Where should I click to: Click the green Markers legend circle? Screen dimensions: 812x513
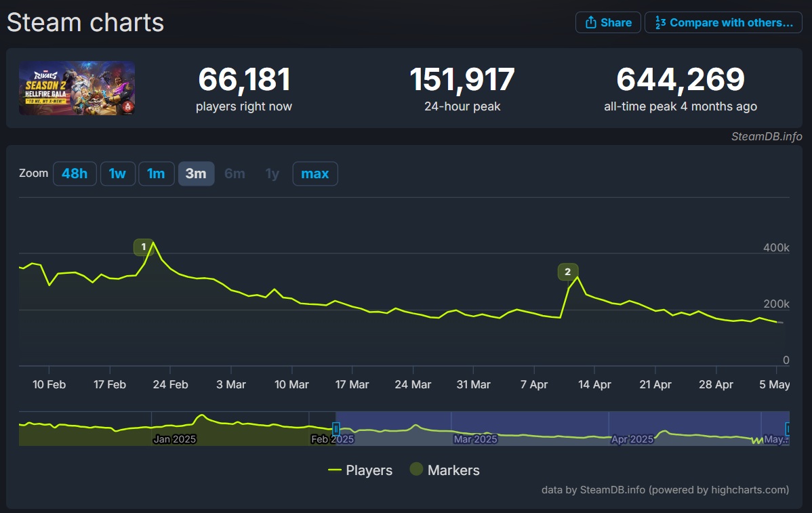(416, 469)
